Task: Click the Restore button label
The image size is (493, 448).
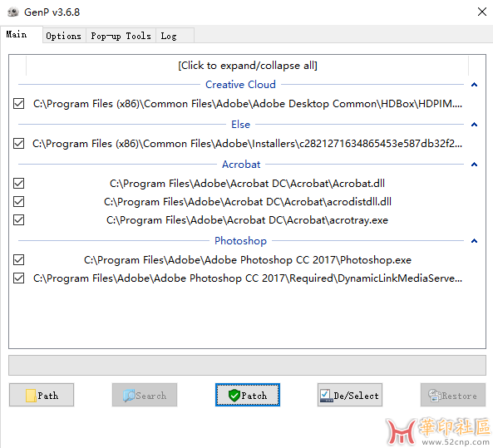Action: click(x=460, y=396)
